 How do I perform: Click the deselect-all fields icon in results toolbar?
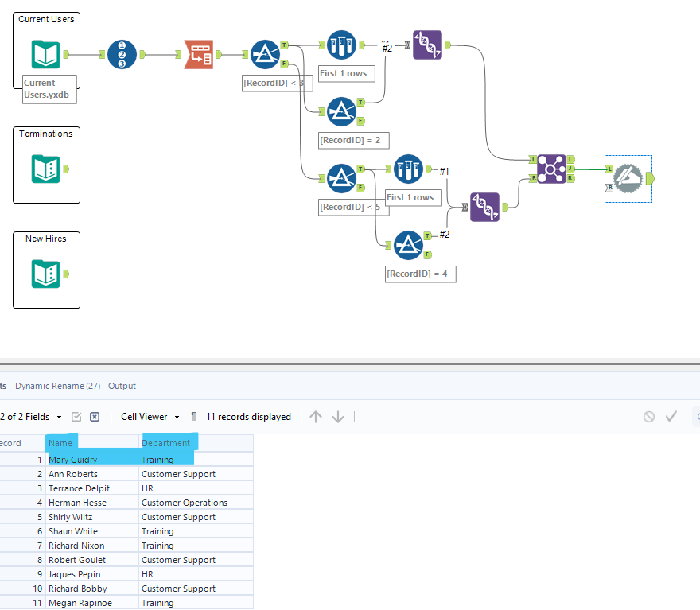point(94,416)
